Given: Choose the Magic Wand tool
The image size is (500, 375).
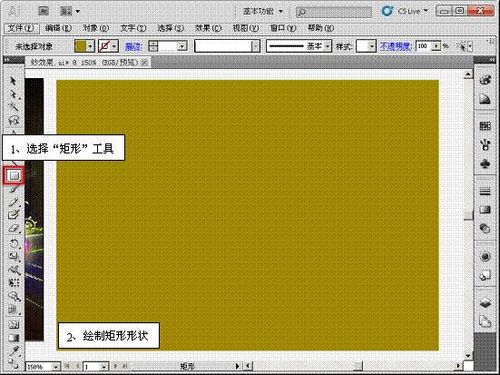Looking at the screenshot, I should 14,107.
